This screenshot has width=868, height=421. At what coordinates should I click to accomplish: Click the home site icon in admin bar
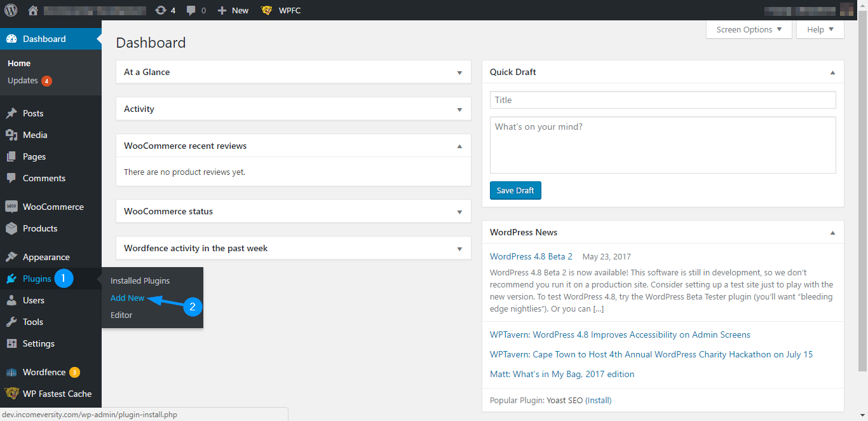pos(33,10)
